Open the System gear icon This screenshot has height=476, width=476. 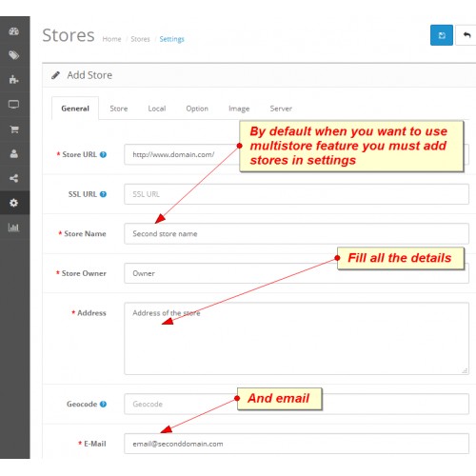pos(14,203)
